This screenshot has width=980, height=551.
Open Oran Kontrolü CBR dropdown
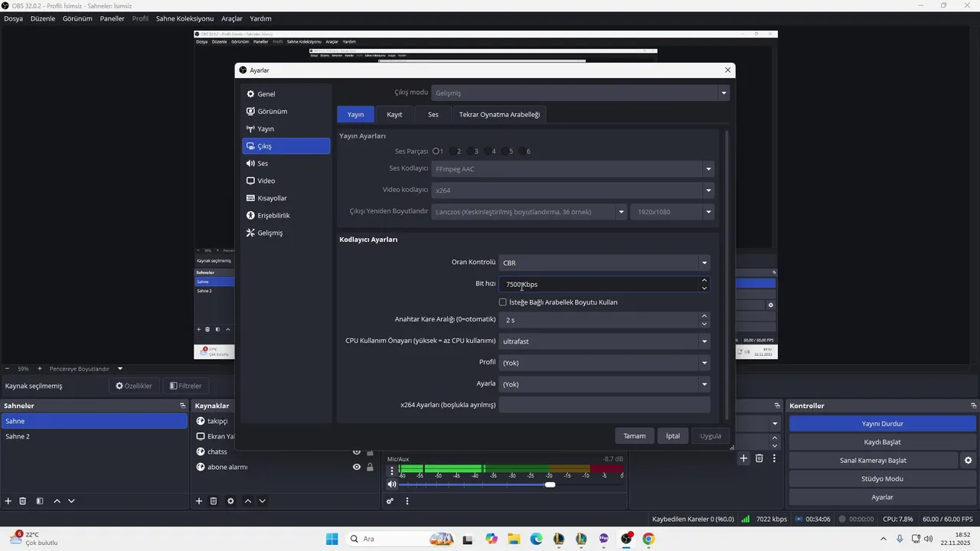[x=605, y=262]
